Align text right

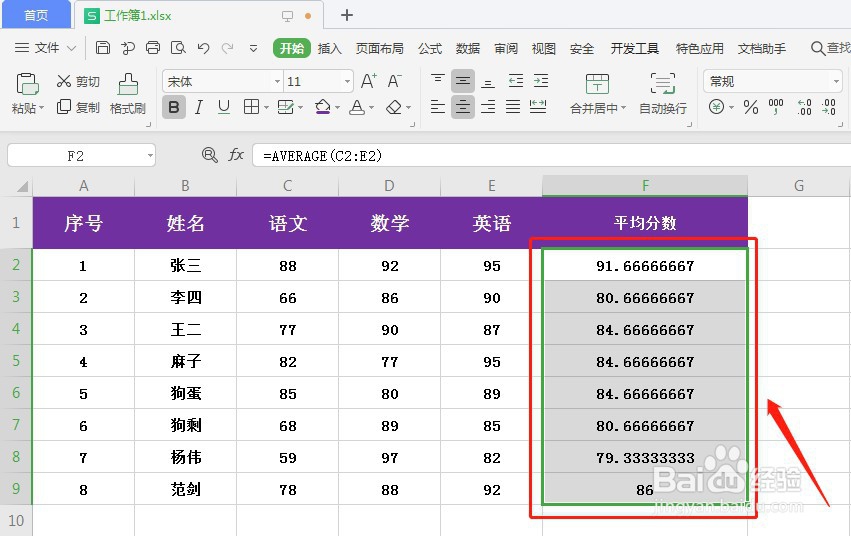(488, 106)
